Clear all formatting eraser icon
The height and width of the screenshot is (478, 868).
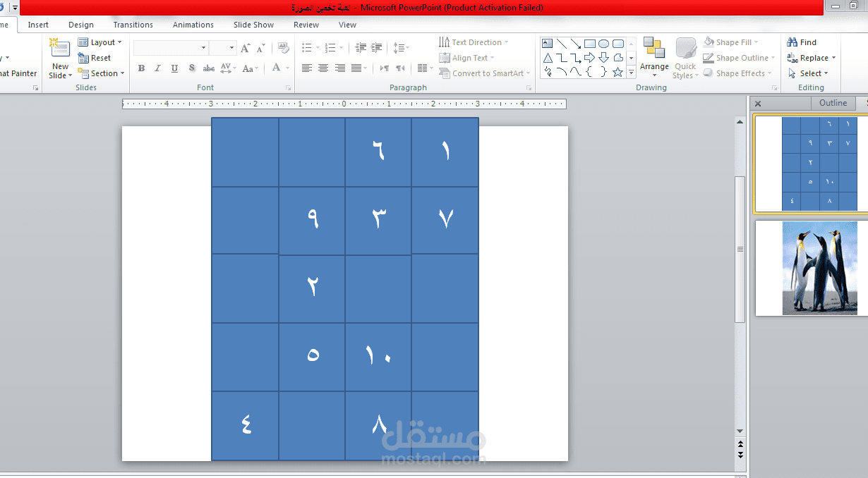(x=284, y=48)
